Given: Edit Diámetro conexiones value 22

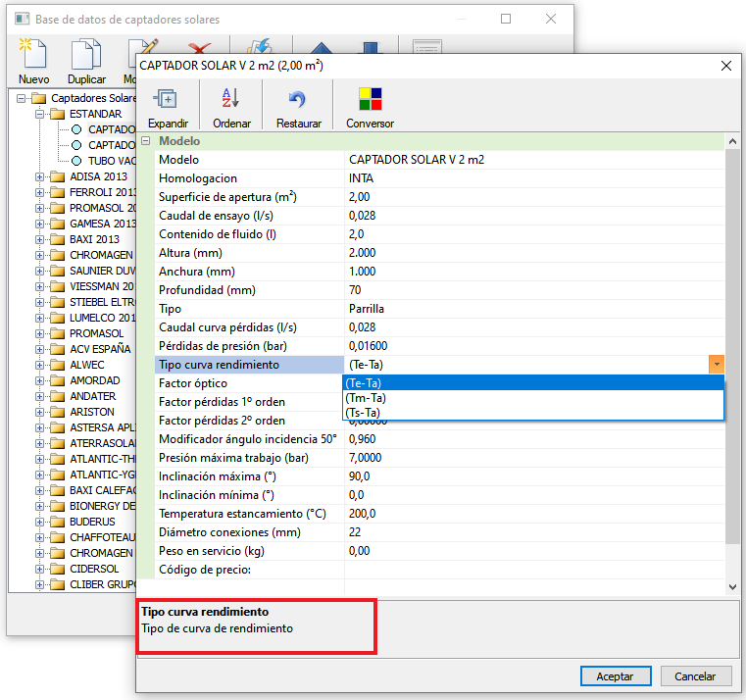Looking at the screenshot, I should [534, 532].
